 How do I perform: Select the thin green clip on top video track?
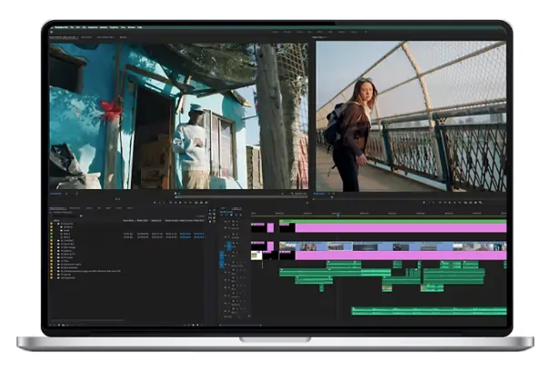point(393,222)
